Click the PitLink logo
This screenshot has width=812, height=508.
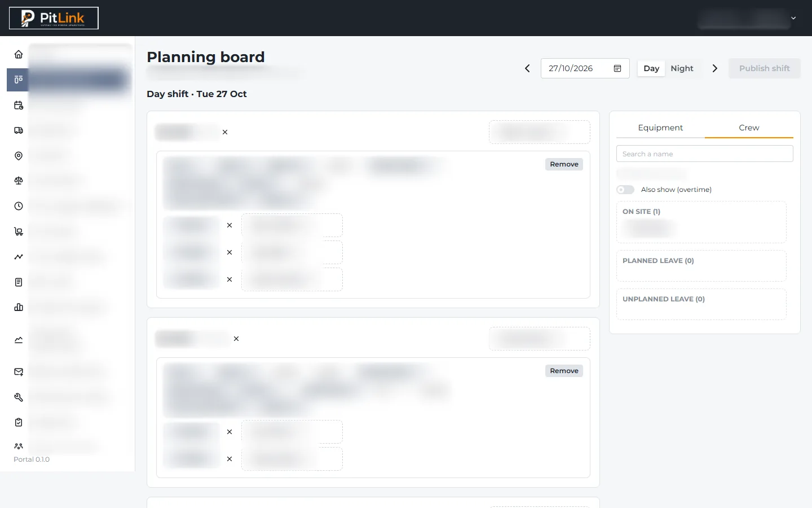point(54,18)
